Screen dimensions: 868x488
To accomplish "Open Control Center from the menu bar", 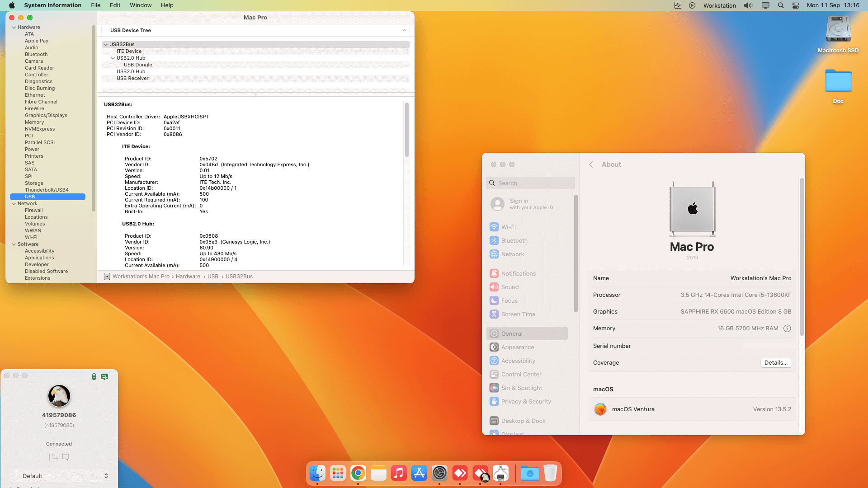I will pyautogui.click(x=796, y=5).
